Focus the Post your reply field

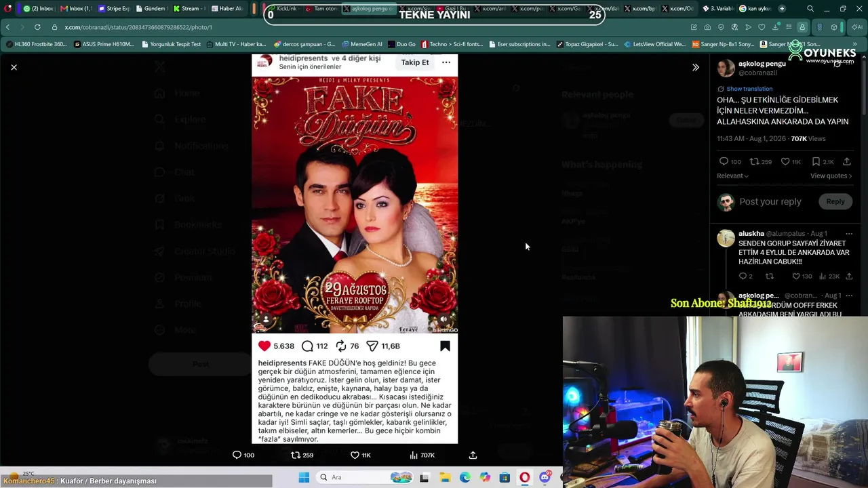pyautogui.click(x=770, y=201)
